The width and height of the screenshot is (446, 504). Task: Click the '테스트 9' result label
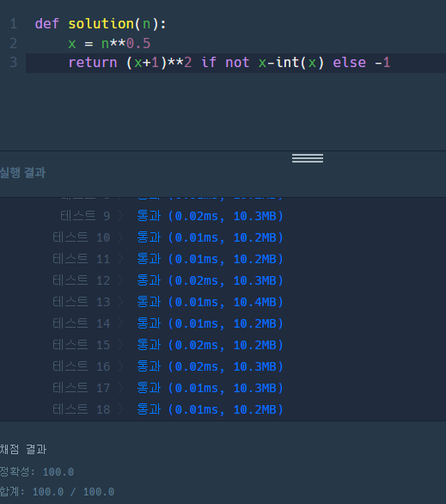pos(85,216)
